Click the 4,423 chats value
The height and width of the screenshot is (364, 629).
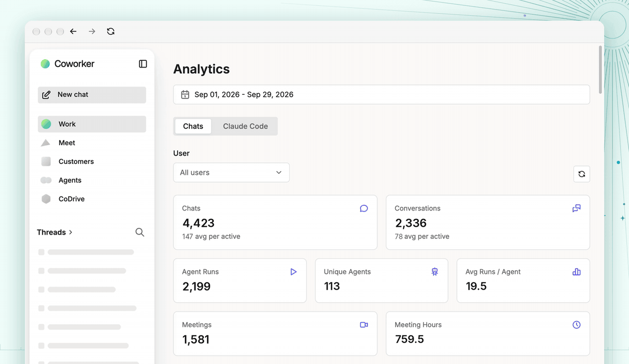pyautogui.click(x=199, y=223)
